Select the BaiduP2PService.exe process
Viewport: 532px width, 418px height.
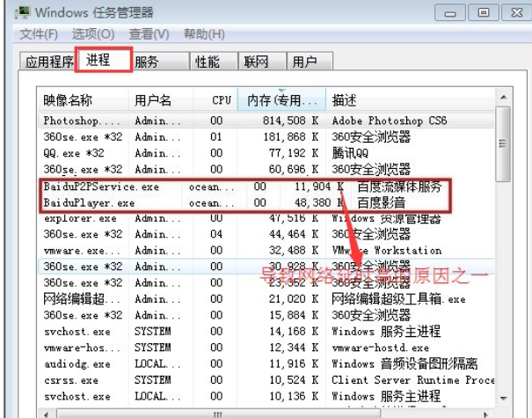[x=245, y=187]
